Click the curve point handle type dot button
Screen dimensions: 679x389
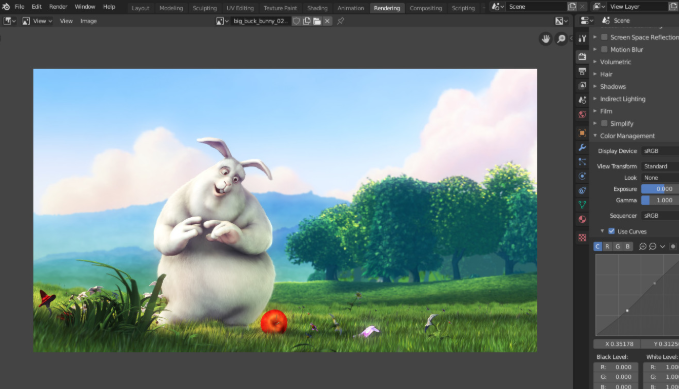tap(673, 246)
